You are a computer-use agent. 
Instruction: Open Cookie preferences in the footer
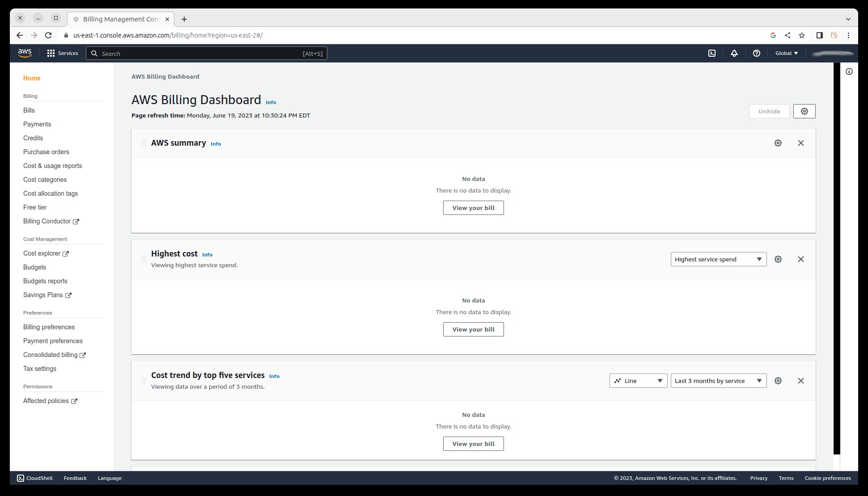click(828, 478)
